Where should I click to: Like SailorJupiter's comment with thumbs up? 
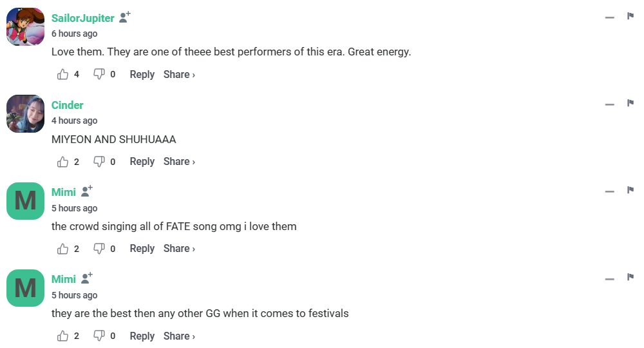pyautogui.click(x=63, y=75)
